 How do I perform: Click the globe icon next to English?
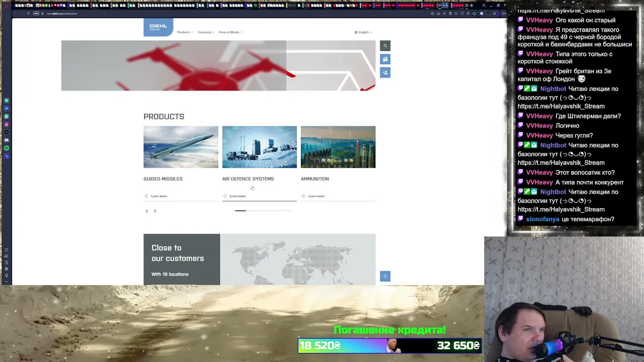click(x=356, y=32)
